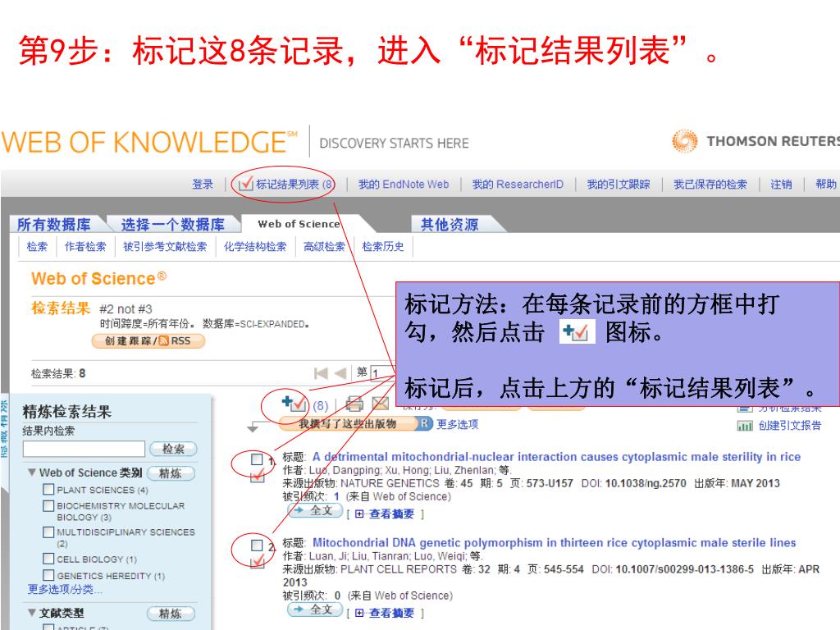Toggle PLANT SCIENCES (4) checkbox
This screenshot has width=840, height=630.
(48, 489)
